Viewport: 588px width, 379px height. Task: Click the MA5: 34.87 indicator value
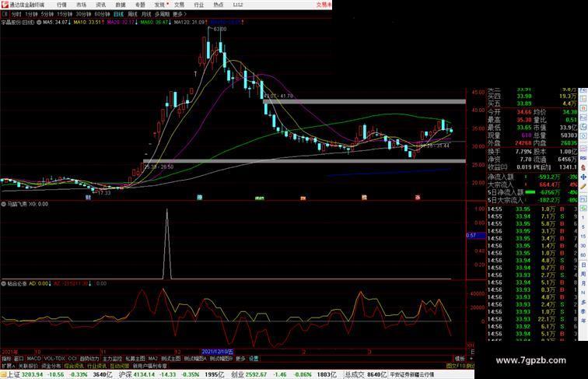click(x=55, y=23)
